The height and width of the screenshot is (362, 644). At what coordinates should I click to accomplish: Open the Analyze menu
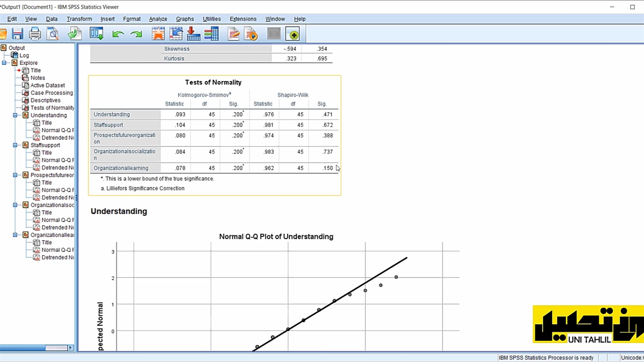click(157, 19)
